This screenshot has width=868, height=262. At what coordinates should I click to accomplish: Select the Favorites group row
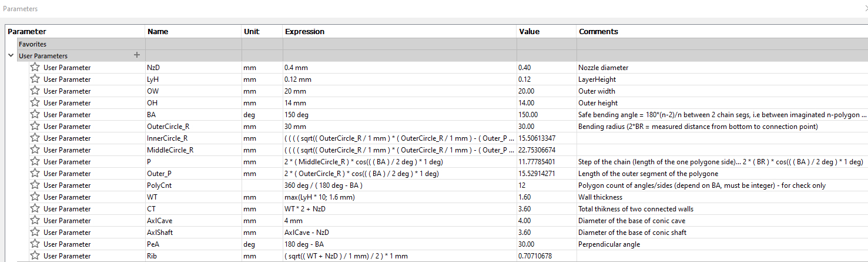pos(32,44)
